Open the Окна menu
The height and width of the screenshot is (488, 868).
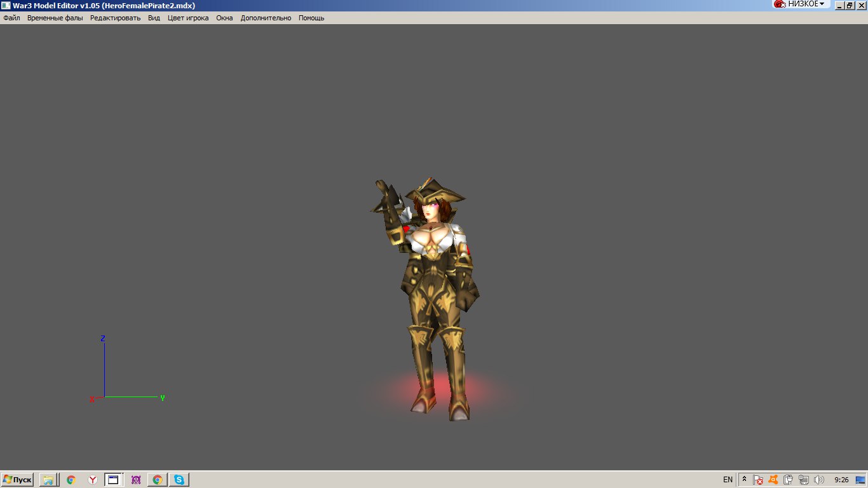click(224, 18)
